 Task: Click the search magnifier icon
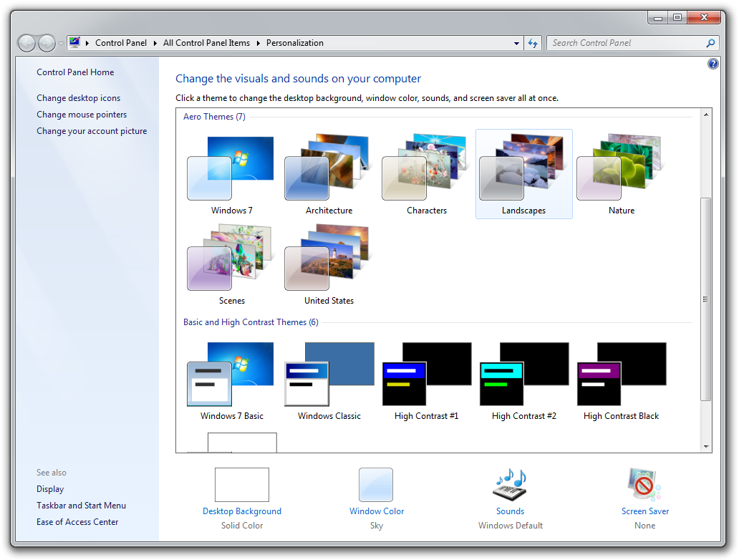tap(710, 42)
